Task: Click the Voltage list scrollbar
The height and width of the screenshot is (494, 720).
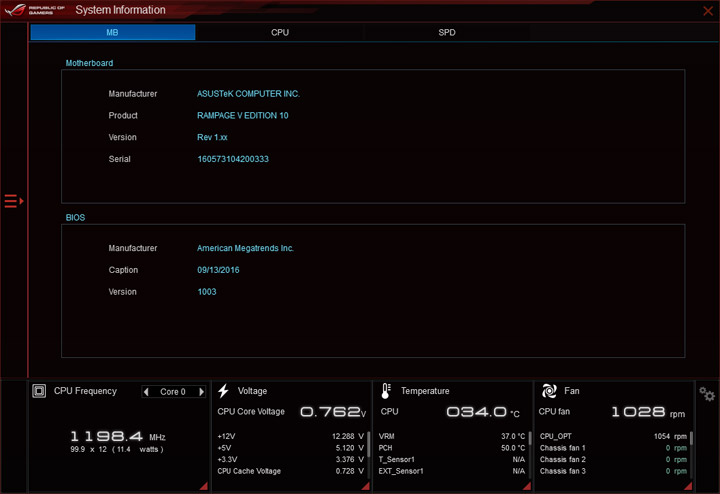Action: [369, 444]
